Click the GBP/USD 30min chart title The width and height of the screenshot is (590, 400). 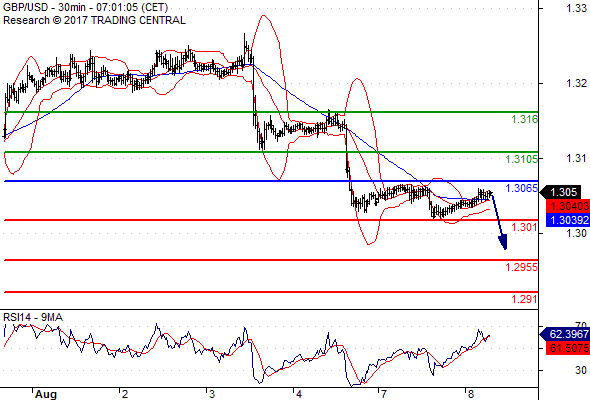(x=85, y=8)
